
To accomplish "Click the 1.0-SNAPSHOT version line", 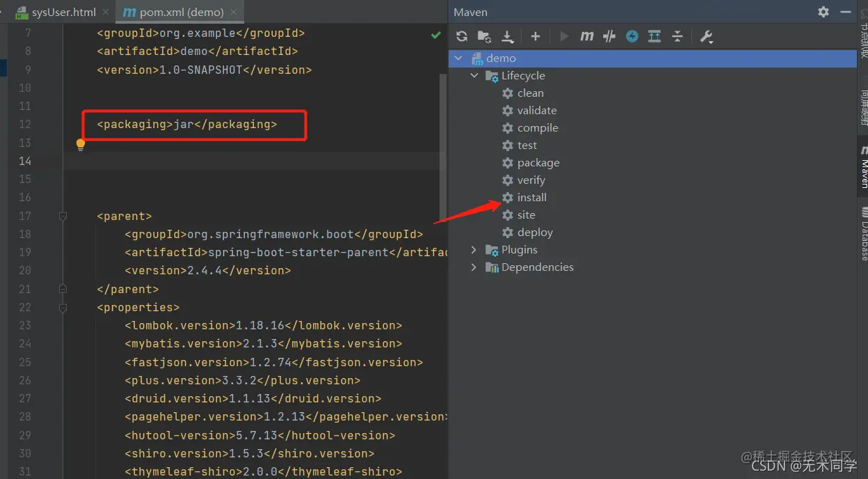I will [x=204, y=70].
